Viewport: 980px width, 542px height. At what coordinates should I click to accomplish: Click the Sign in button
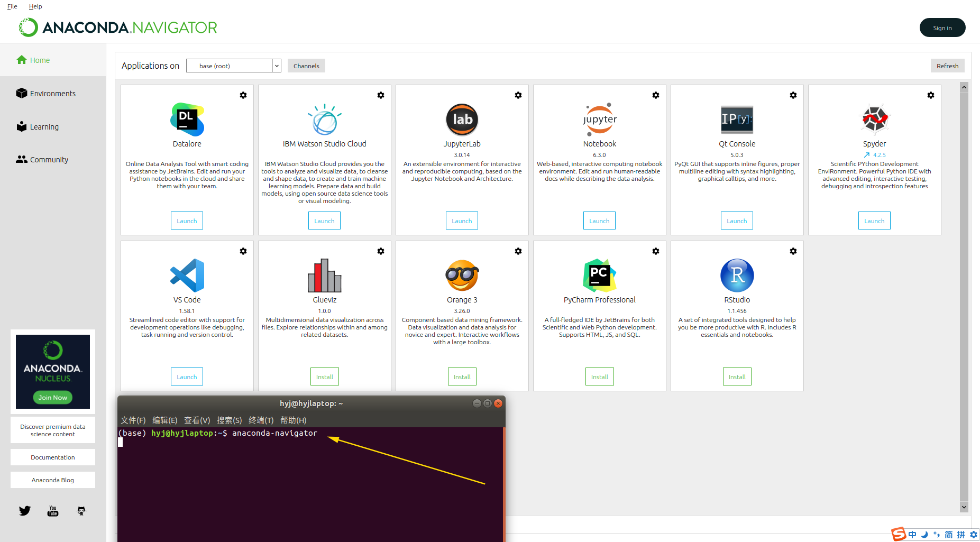942,27
